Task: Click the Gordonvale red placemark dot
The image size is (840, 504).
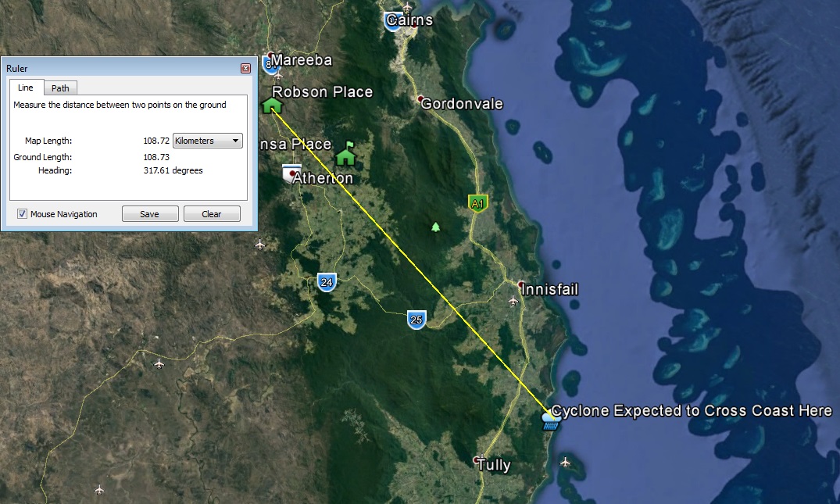Action: point(420,99)
